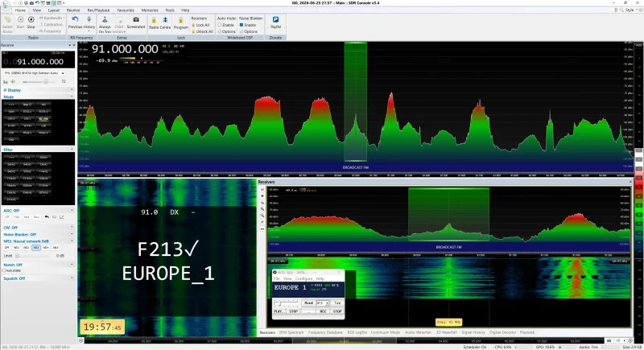The width and height of the screenshot is (644, 350).
Task: Click the AGC display icon beside undo arrow
Action: pos(54,216)
